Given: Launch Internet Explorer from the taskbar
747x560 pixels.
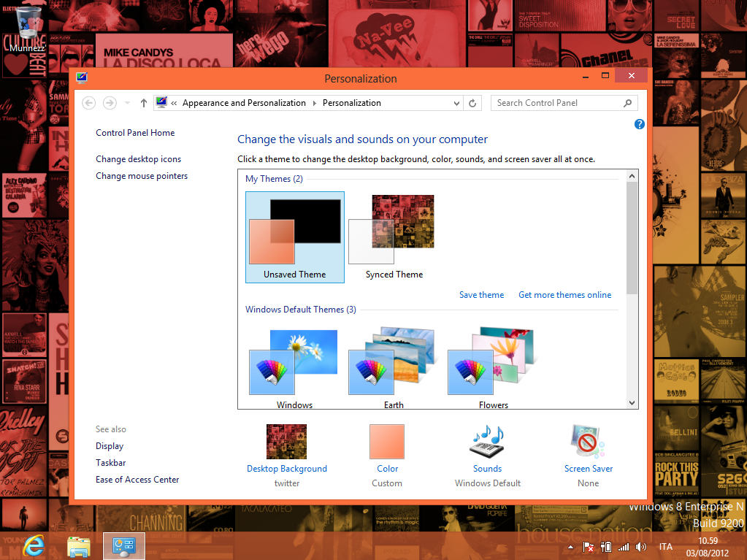Looking at the screenshot, I should 34,546.
